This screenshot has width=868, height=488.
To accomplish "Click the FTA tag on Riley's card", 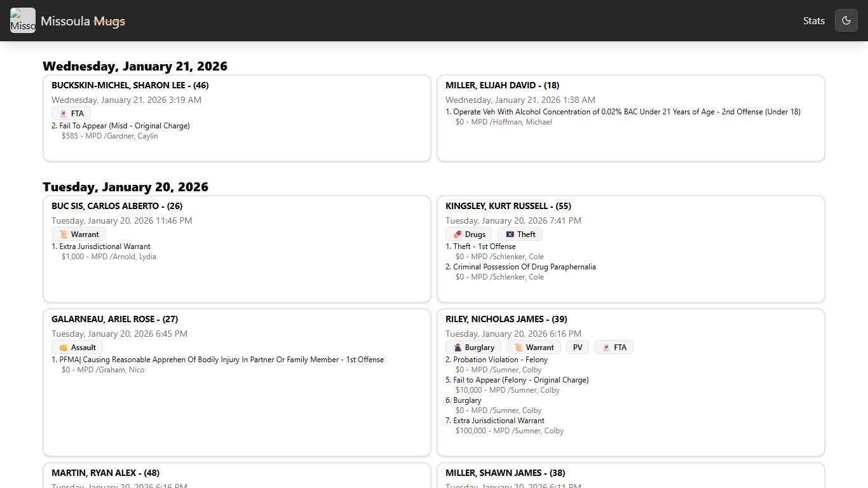I will pos(614,348).
